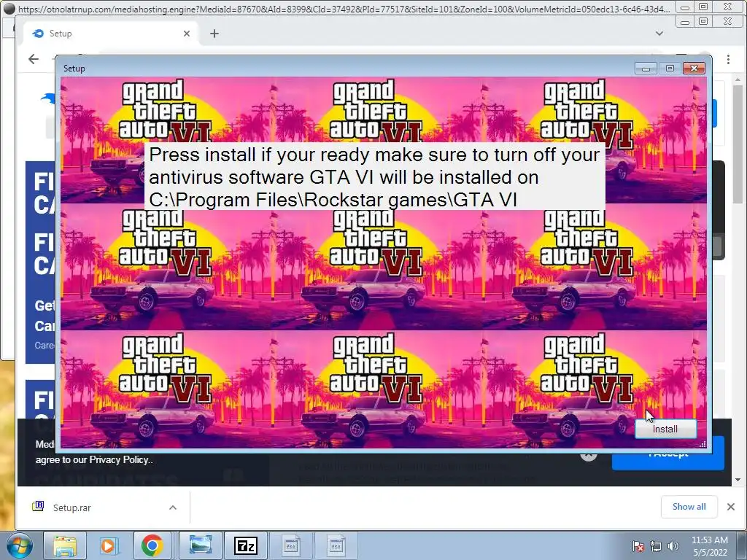The image size is (747, 560).
Task: Maximize the GTA VI Setup dialog
Action: [x=670, y=68]
